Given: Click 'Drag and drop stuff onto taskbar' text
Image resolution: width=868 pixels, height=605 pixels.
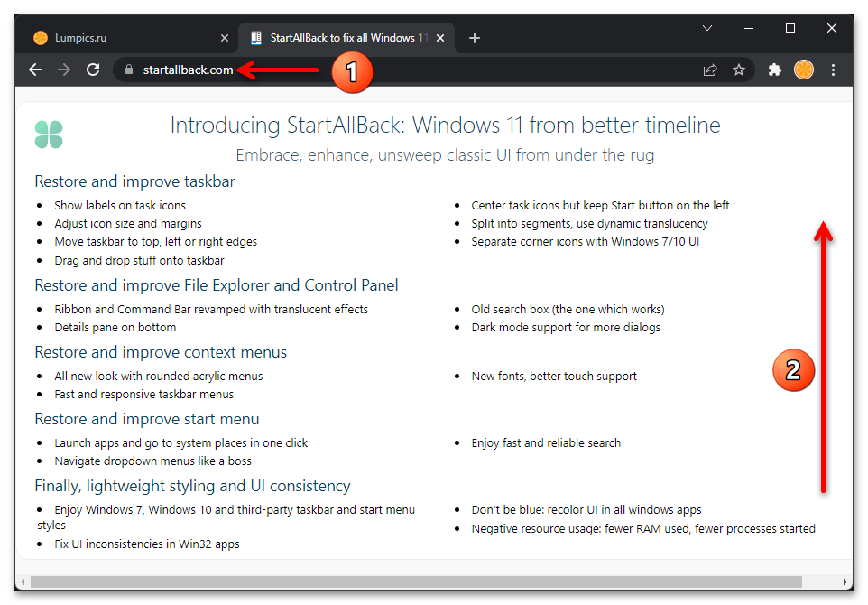Looking at the screenshot, I should pos(139,260).
